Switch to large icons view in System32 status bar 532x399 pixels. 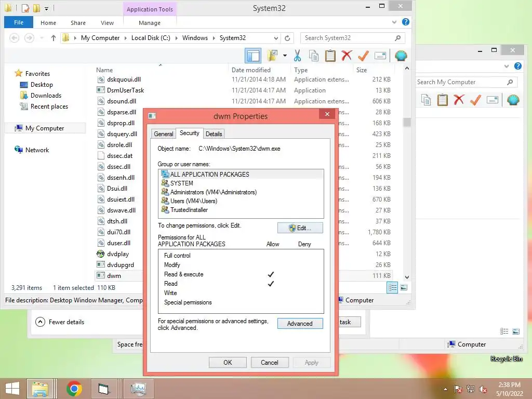tap(404, 288)
